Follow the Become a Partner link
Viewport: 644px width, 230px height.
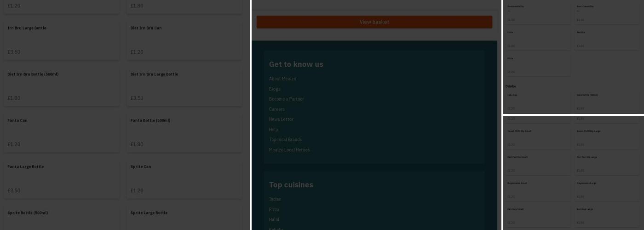click(x=286, y=99)
